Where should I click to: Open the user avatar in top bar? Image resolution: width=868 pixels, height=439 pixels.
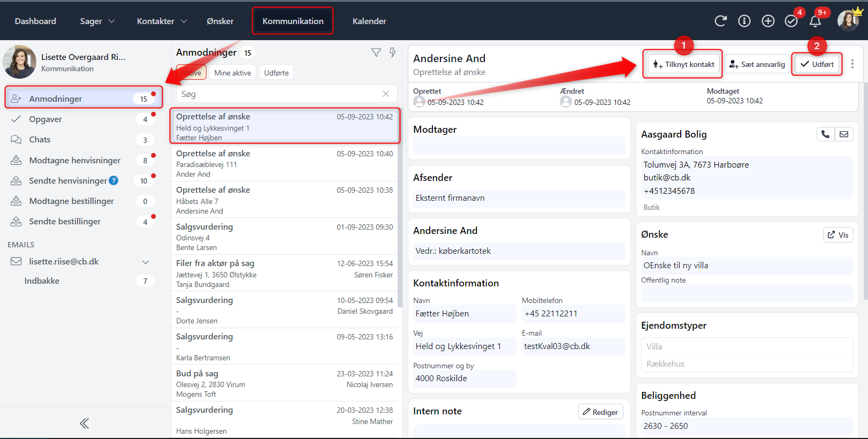point(848,21)
